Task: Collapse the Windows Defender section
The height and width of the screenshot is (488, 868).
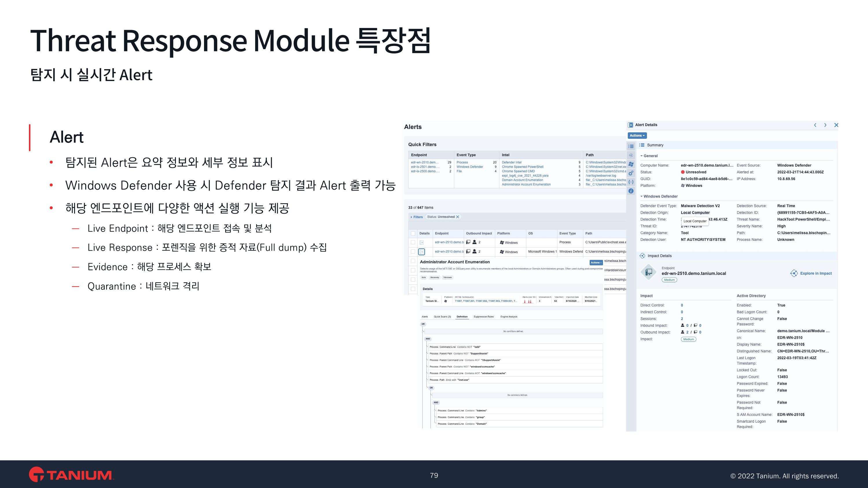Action: (641, 196)
